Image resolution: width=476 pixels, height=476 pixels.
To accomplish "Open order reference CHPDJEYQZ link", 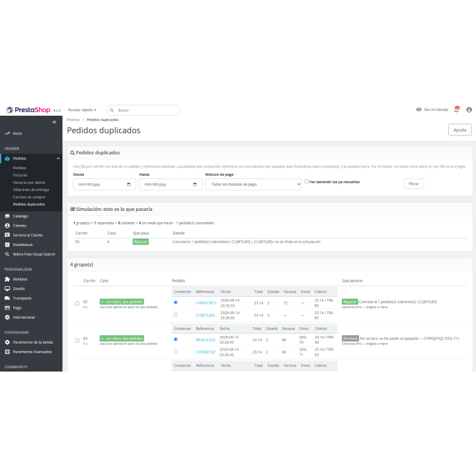I will (206, 352).
